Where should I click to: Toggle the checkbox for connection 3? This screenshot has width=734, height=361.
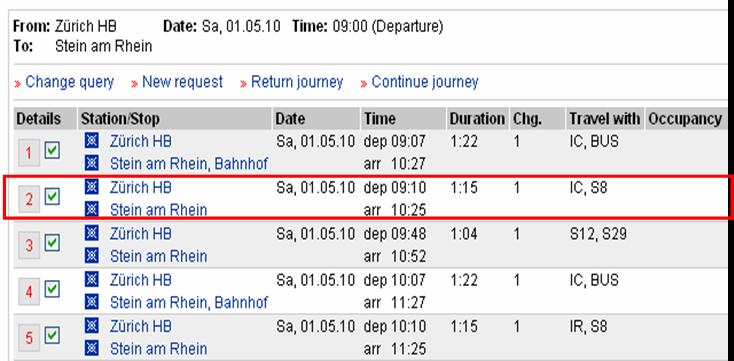[x=52, y=243]
